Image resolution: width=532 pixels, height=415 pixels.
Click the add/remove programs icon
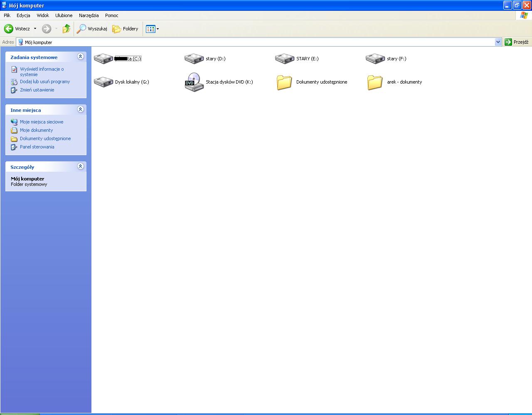(x=14, y=82)
